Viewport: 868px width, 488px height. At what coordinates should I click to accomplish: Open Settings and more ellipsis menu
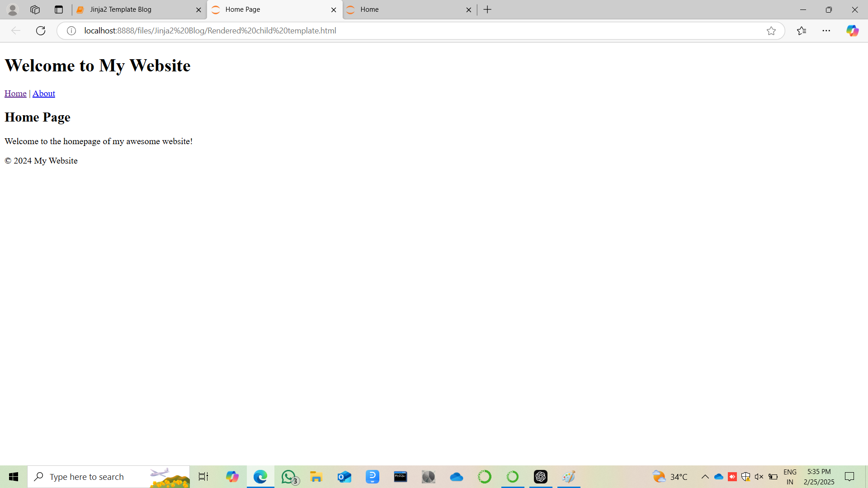coord(826,31)
